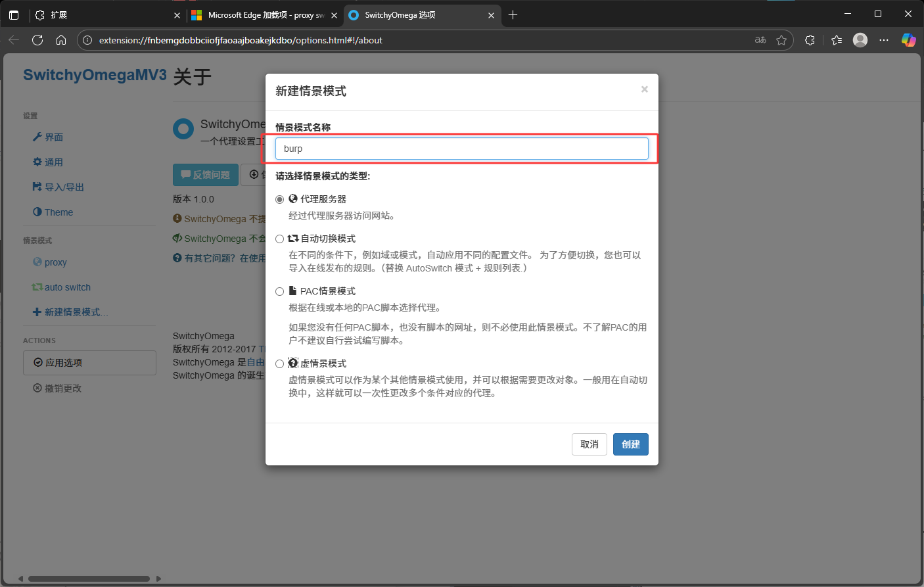Open the browser extensions puzzle icon

point(810,40)
